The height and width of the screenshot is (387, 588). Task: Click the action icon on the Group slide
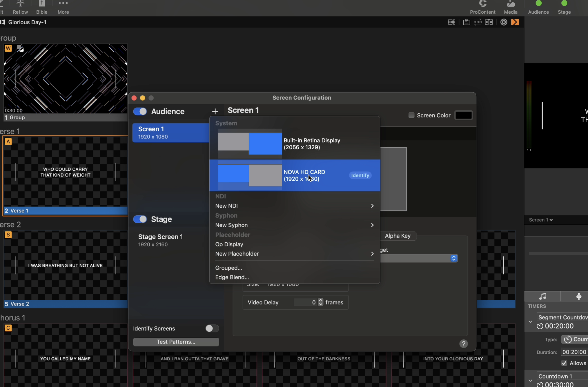[20, 48]
